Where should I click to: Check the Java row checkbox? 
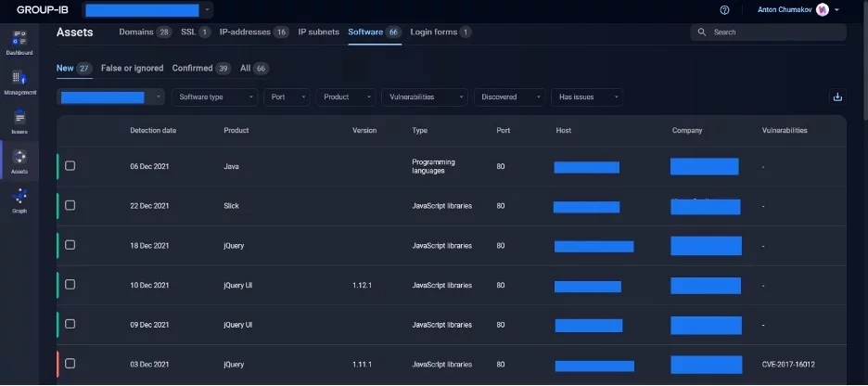pyautogui.click(x=70, y=166)
